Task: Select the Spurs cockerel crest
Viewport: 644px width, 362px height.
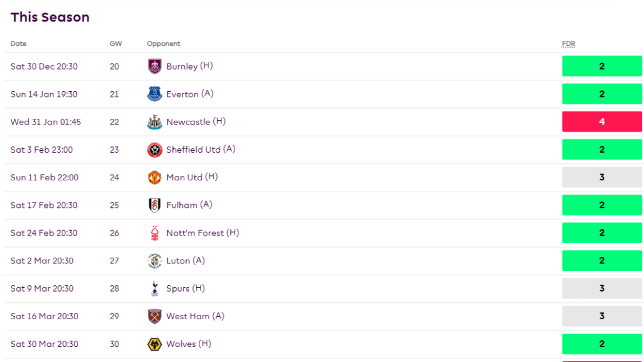Action: 154,288
